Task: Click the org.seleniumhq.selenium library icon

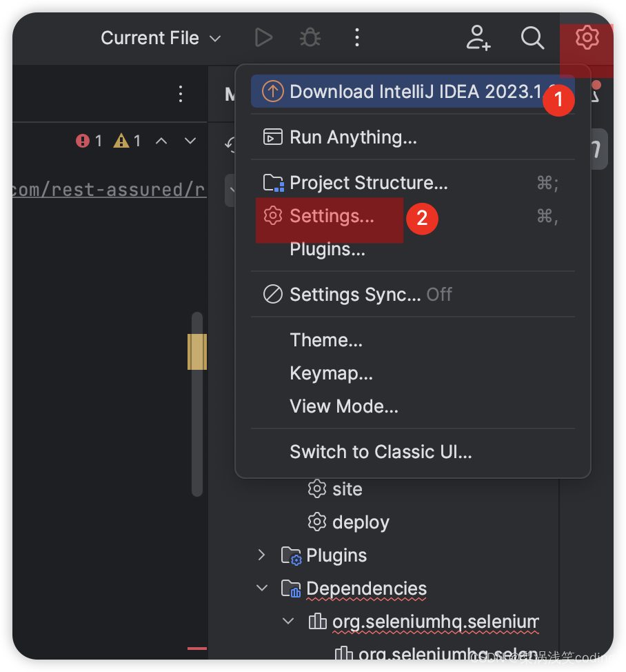Action: click(x=317, y=621)
